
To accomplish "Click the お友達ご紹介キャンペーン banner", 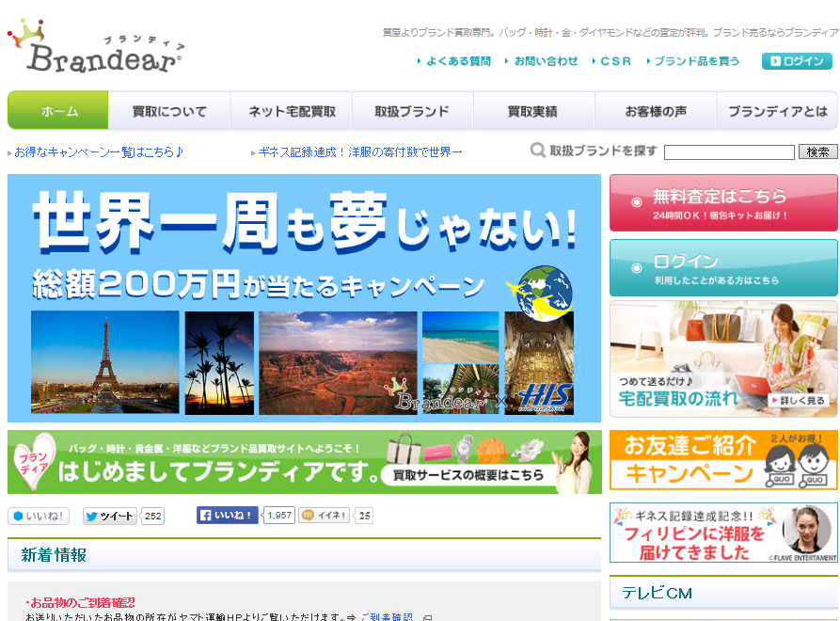I will [x=722, y=460].
